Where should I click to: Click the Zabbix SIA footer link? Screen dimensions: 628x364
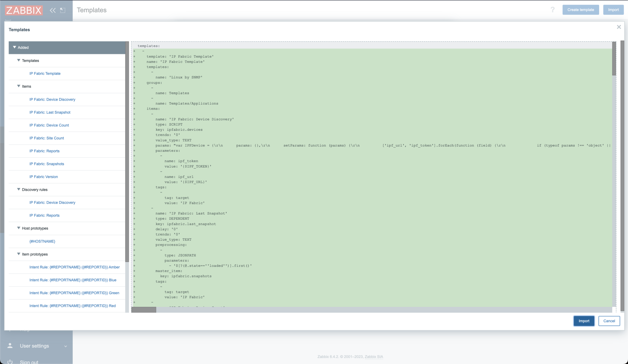click(x=374, y=357)
